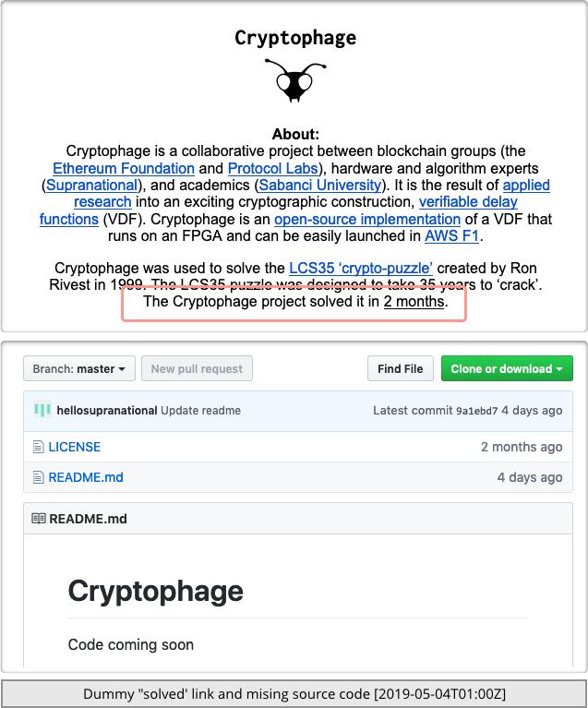The image size is (588, 708).
Task: Open the LCS35 'crypto-puzzle' link
Action: click(x=361, y=269)
